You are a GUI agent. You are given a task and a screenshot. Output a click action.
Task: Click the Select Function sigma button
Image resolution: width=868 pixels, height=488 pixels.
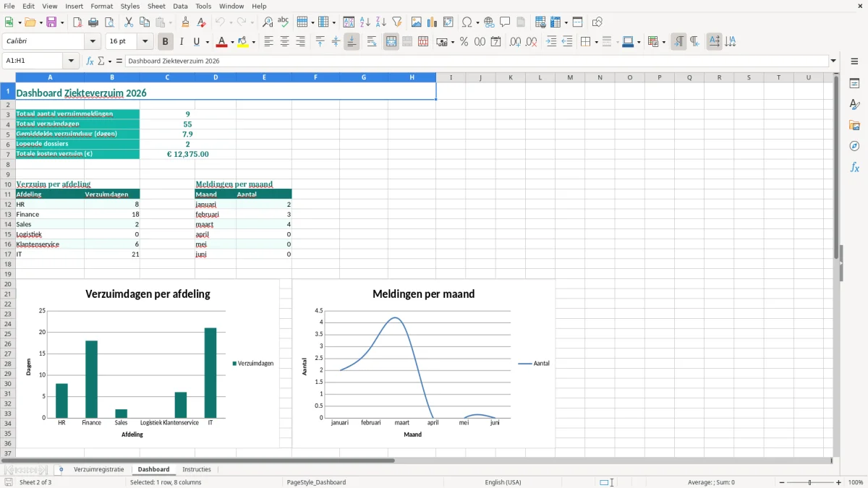pos(101,61)
